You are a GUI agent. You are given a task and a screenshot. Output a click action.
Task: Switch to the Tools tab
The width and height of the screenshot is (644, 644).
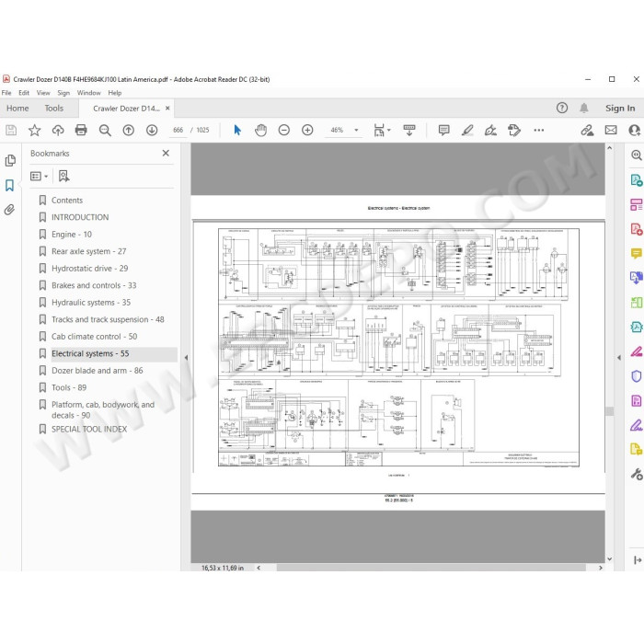pos(53,108)
